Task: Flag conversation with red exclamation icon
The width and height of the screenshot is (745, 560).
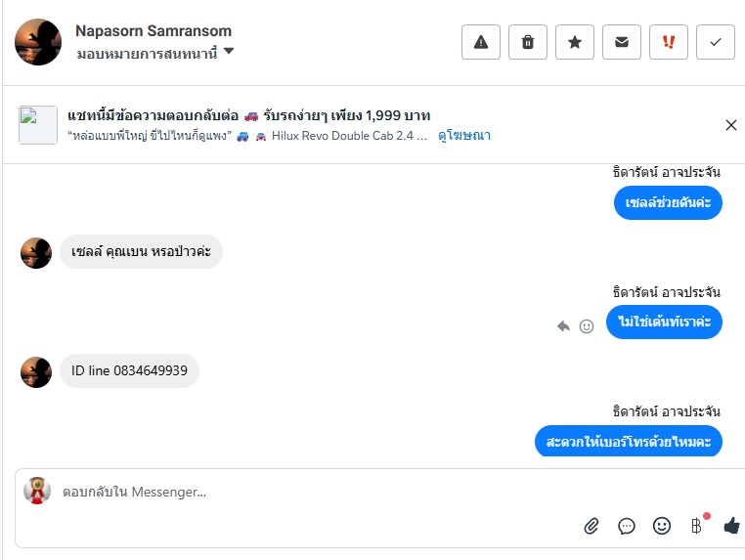Action: pos(669,42)
